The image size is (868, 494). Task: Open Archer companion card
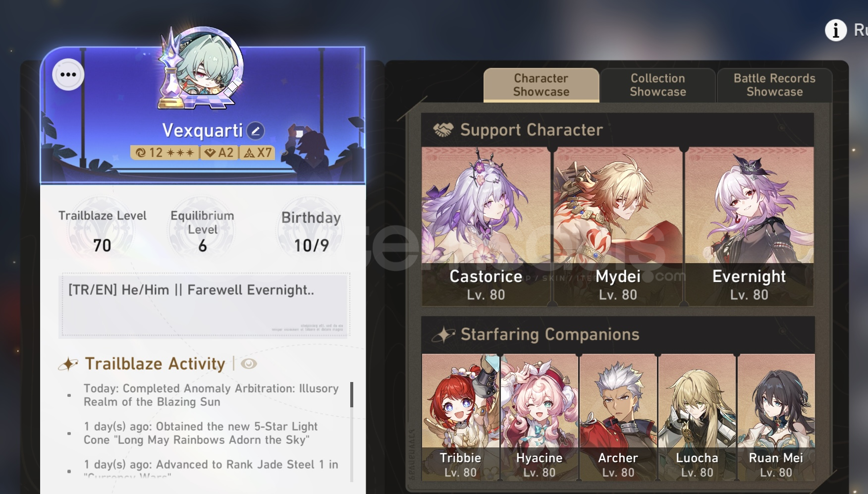pos(618,417)
